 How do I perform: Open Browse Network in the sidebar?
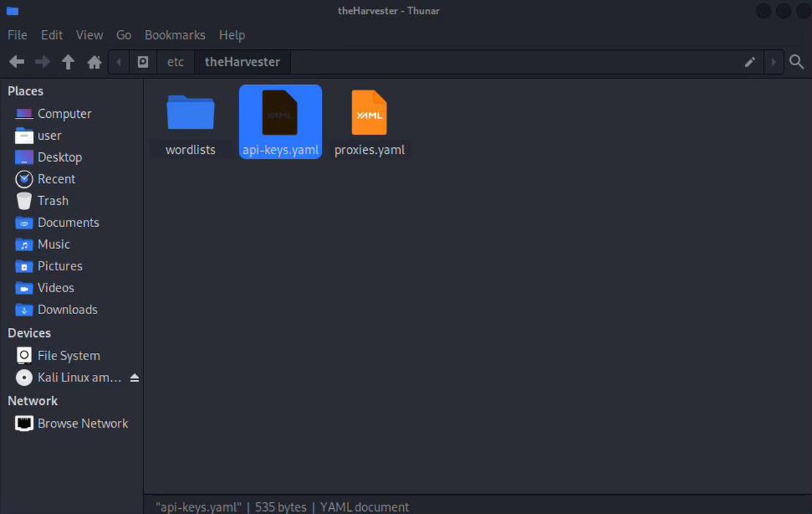pyautogui.click(x=83, y=423)
